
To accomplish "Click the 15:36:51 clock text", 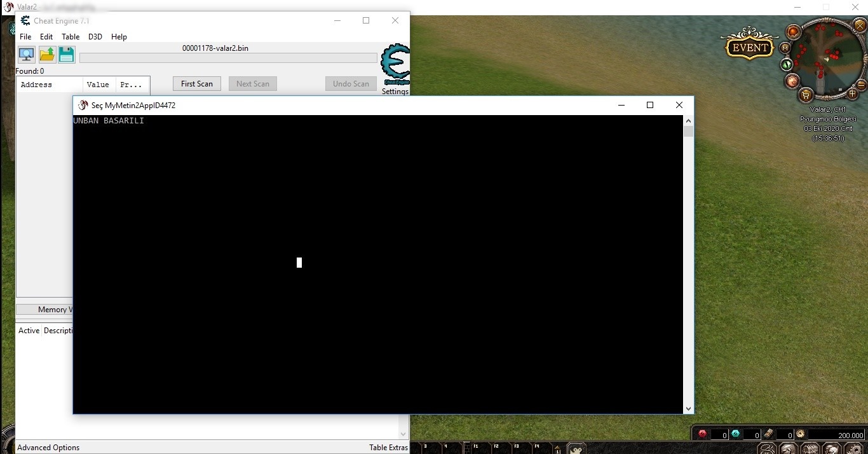I will [x=828, y=138].
